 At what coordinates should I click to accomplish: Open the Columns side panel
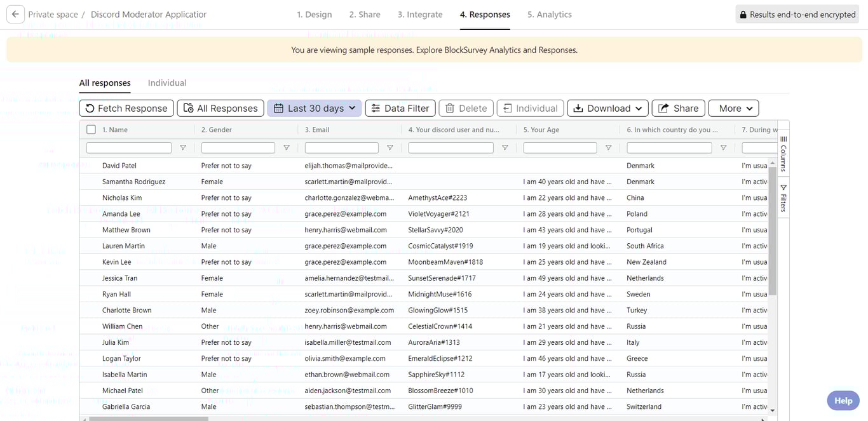[x=783, y=153]
